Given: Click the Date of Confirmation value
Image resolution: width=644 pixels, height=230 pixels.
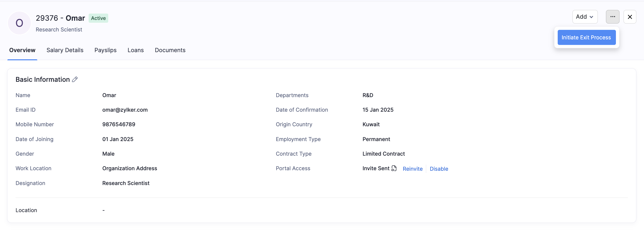Looking at the screenshot, I should [378, 110].
